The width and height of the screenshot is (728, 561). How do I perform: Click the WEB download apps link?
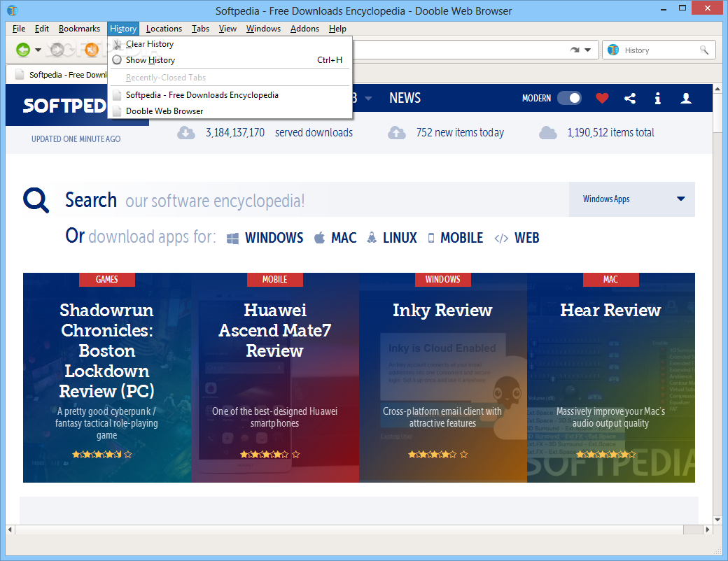click(x=526, y=238)
